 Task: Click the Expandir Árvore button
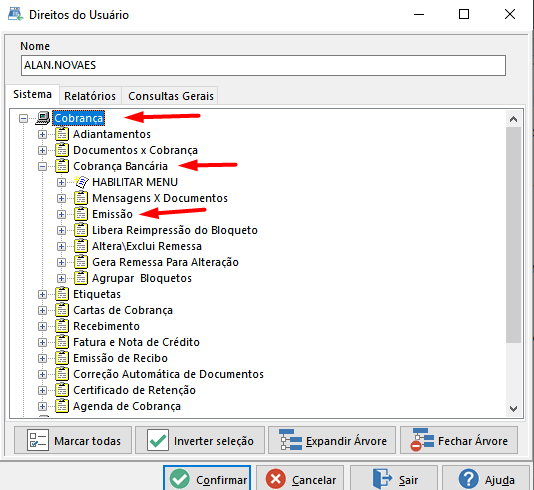[332, 440]
